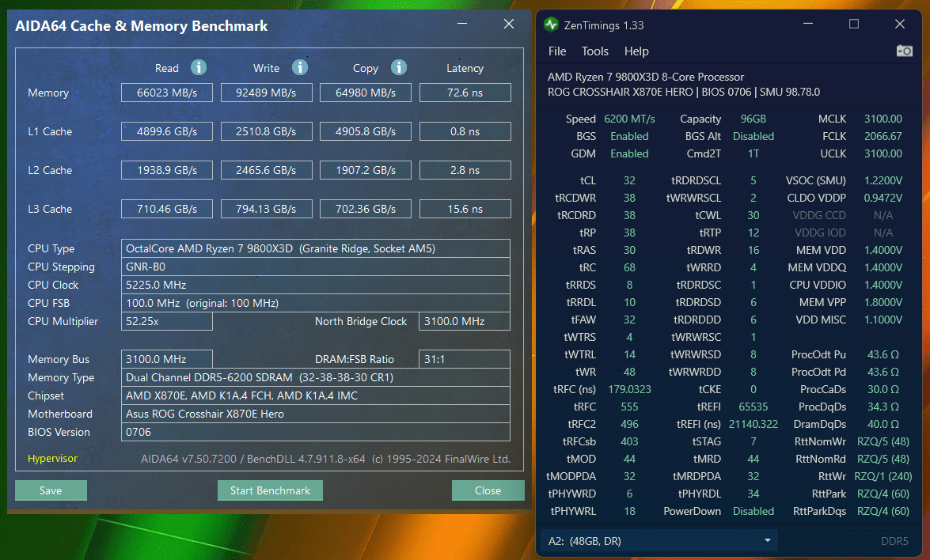Image resolution: width=930 pixels, height=560 pixels.
Task: Open the Help menu in ZenTimings
Action: coord(636,51)
